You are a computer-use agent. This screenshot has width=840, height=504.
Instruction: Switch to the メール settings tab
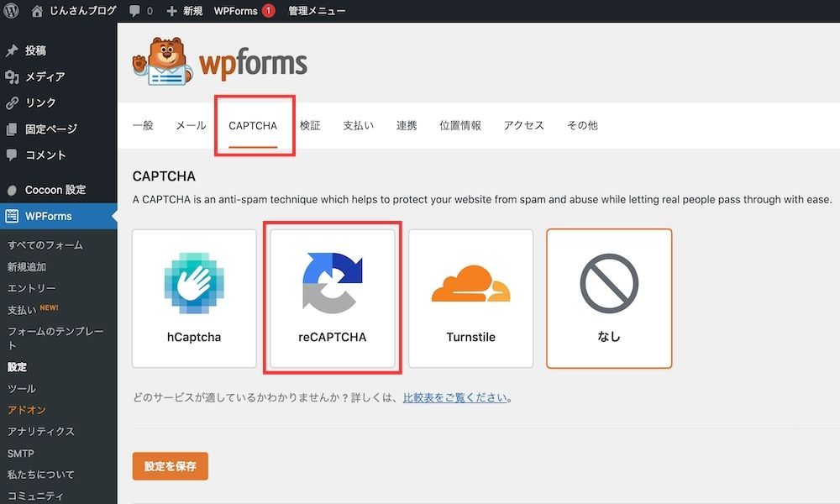point(192,125)
